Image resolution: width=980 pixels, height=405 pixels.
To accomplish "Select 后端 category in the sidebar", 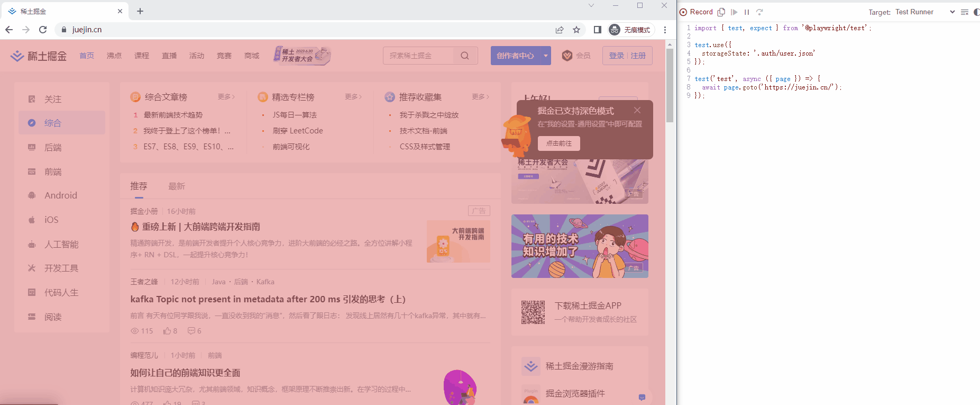I will click(62, 147).
